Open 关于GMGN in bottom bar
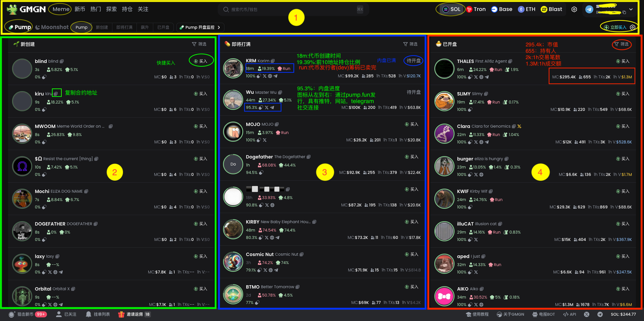 point(510,314)
